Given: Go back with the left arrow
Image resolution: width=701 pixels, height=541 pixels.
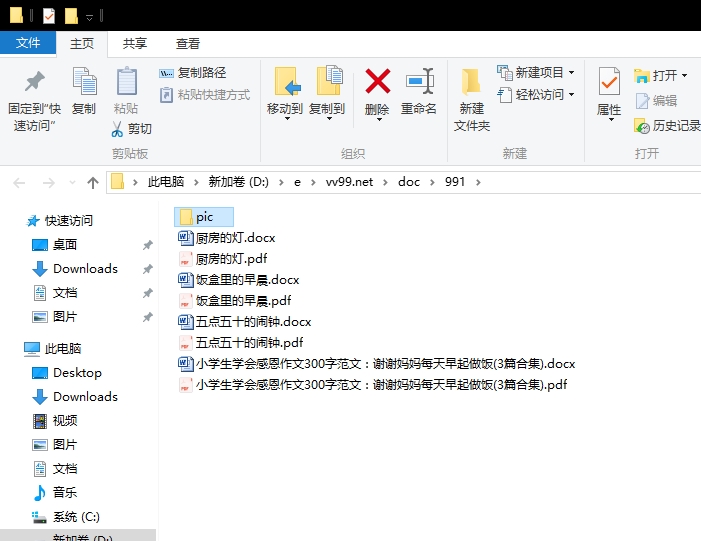Looking at the screenshot, I should pyautogui.click(x=19, y=182).
